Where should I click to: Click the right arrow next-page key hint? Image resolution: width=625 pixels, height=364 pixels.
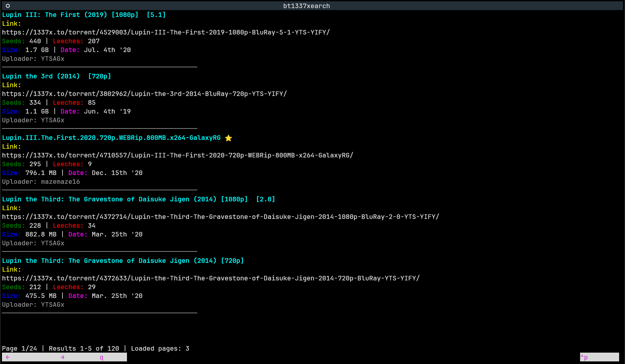pyautogui.click(x=62, y=357)
